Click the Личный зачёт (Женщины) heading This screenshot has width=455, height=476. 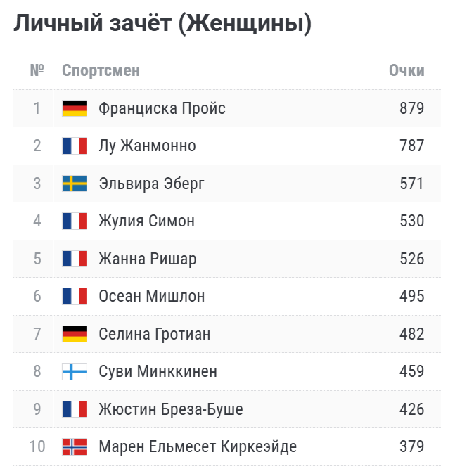pos(162,23)
